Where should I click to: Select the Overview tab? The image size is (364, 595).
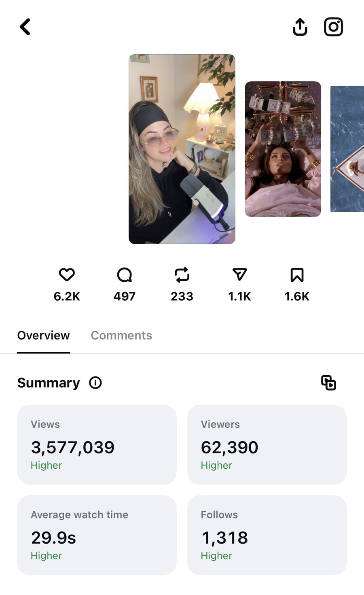pos(43,336)
